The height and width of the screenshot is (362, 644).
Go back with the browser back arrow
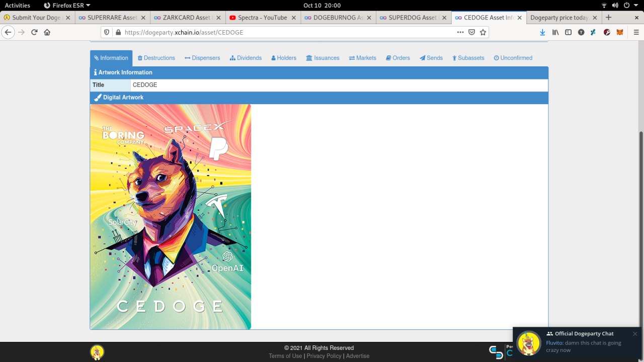click(x=8, y=32)
